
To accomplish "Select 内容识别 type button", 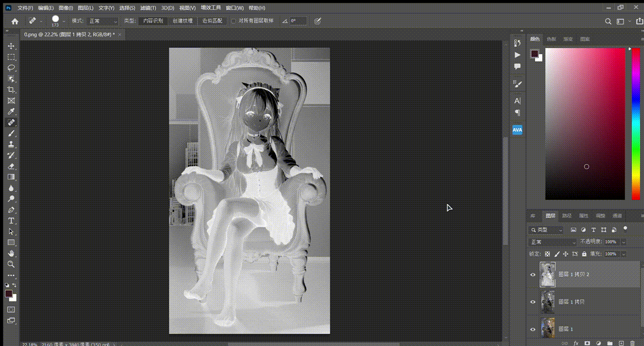I will click(x=153, y=21).
